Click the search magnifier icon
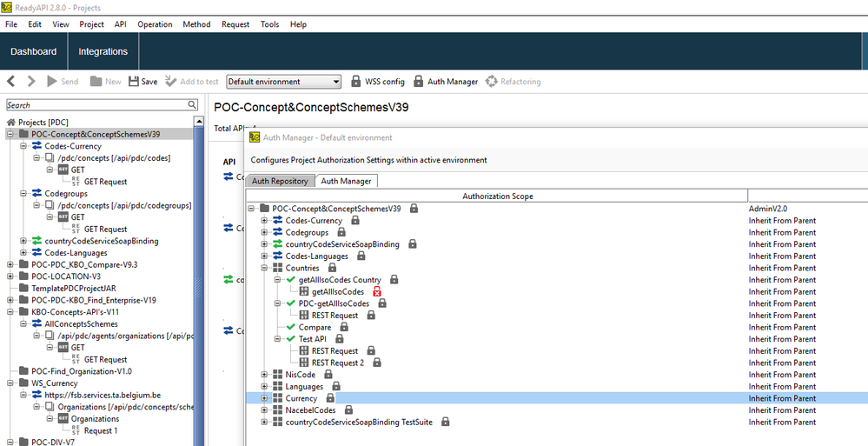868x446 pixels. (193, 105)
